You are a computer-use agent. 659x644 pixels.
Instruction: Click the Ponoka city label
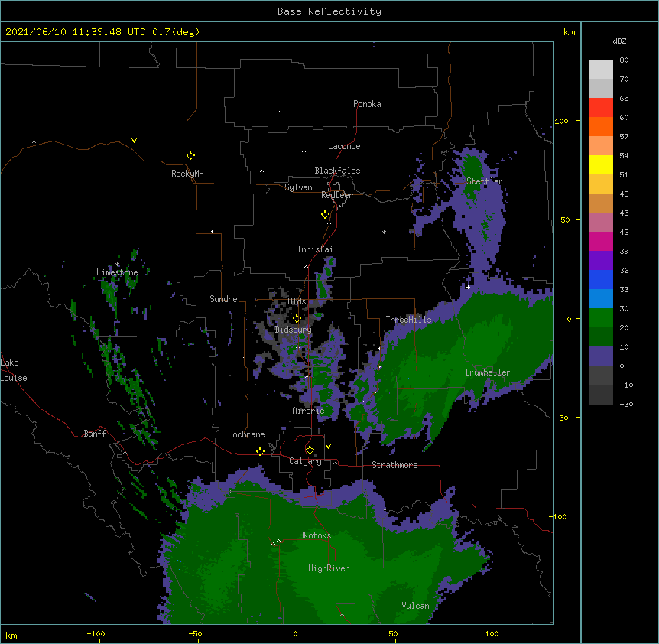367,104
